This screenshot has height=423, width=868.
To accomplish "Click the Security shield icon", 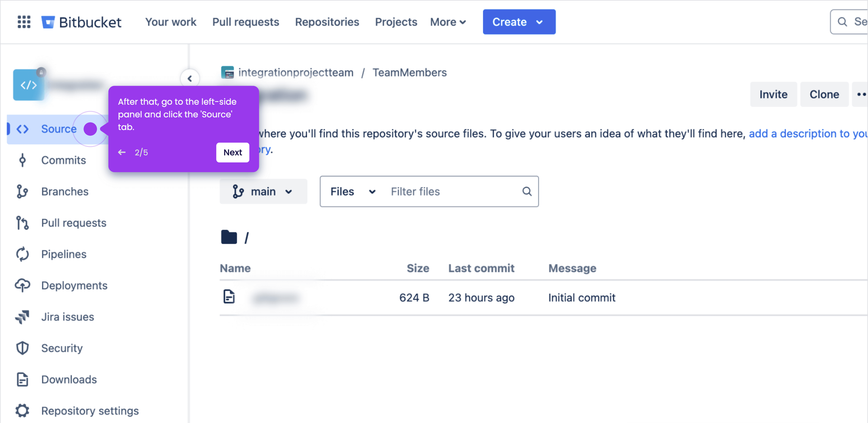I will (x=23, y=348).
